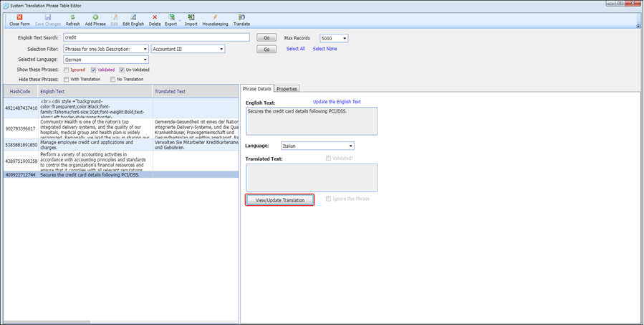This screenshot has height=325, width=644.
Task: Click the Import toolbar icon
Action: (191, 17)
